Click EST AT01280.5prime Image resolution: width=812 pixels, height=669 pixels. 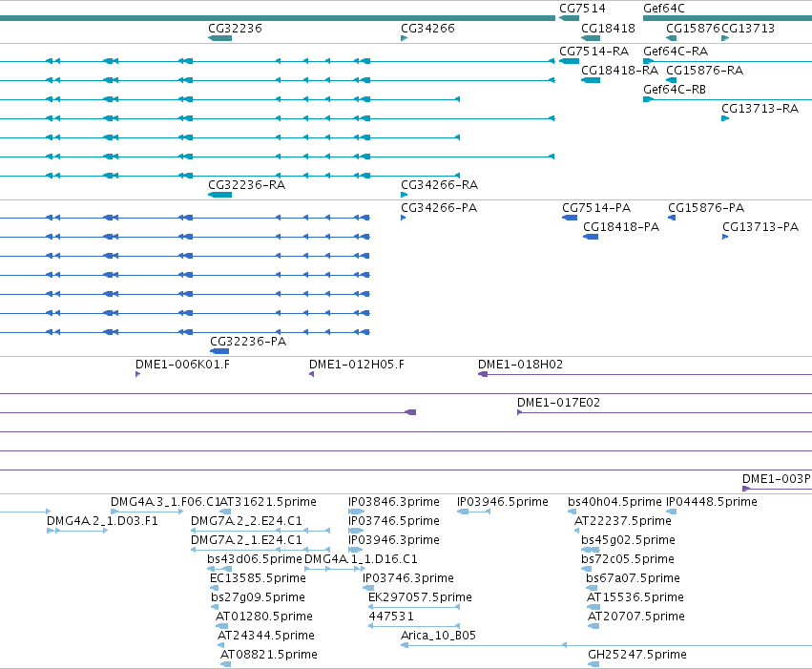pos(264,617)
